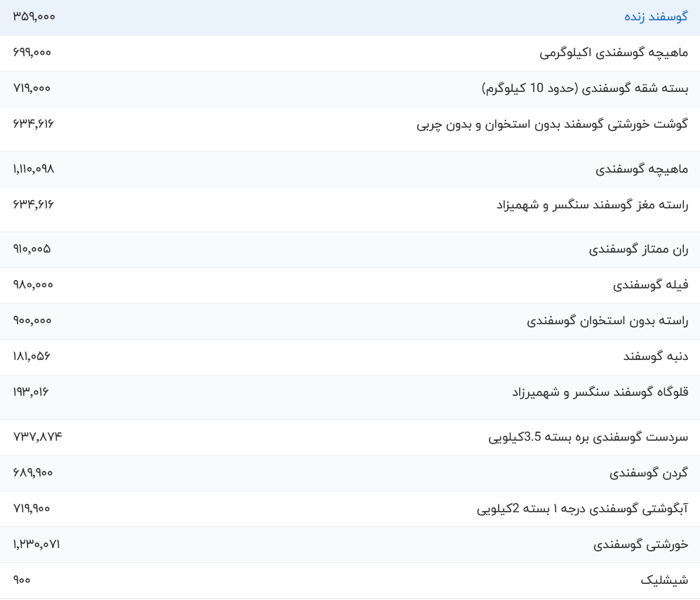Select راسته مغز گوسفند سنگسر product name
700x600 pixels.
592,205
